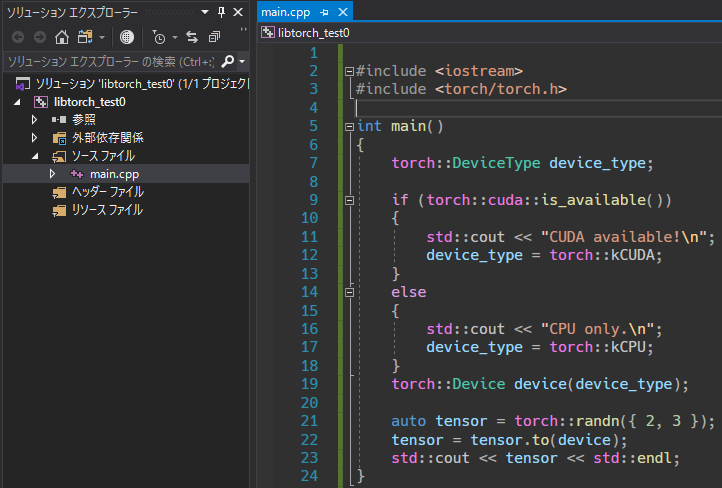Collapse the libtorch_test0 project node
722x488 pixels.
17,102
